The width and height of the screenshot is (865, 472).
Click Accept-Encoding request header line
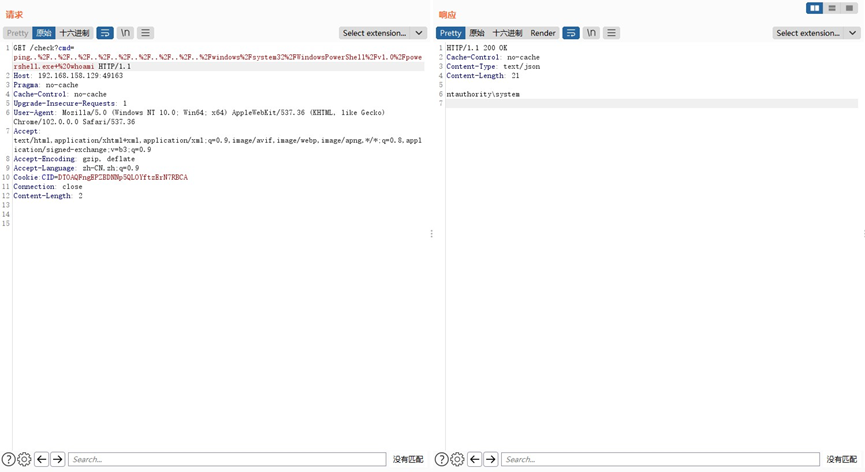click(74, 159)
